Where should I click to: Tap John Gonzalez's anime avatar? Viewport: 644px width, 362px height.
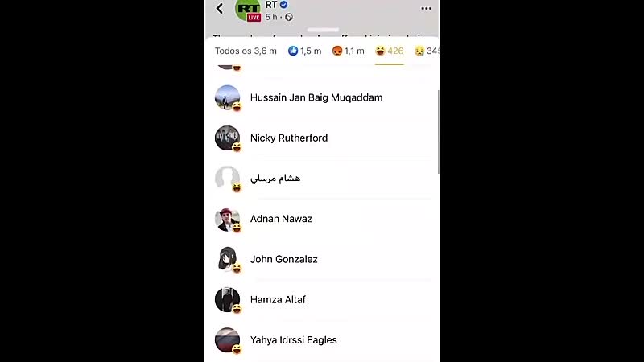click(x=227, y=259)
